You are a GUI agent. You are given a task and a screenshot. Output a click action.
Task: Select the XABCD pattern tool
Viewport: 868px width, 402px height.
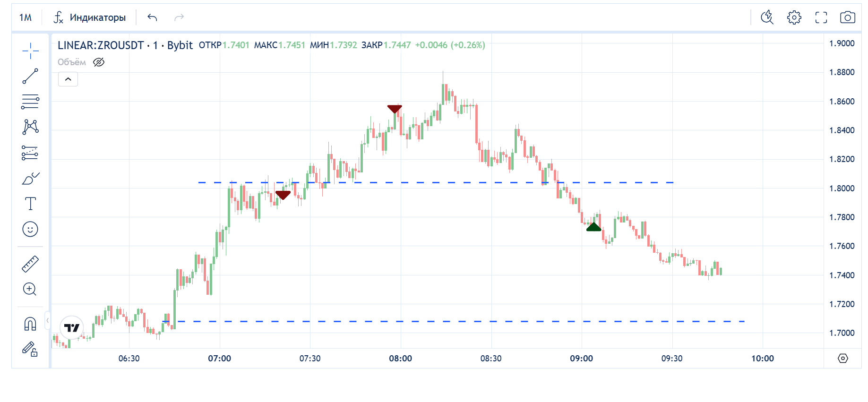(x=30, y=127)
